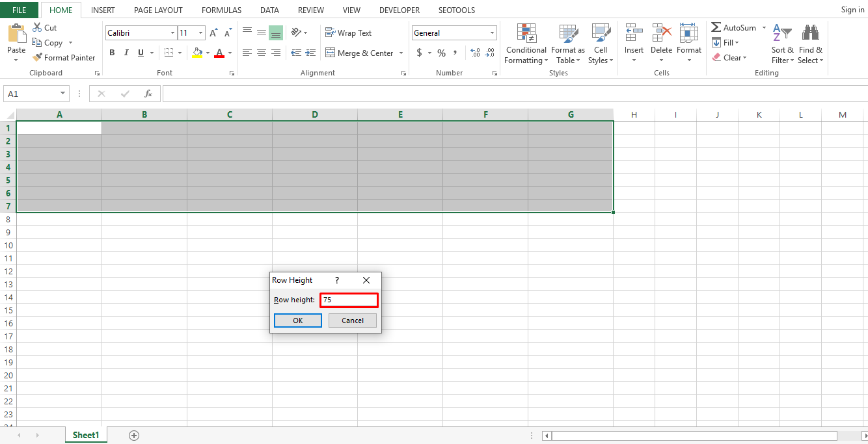
Task: Click the Merge & Center icon
Action: (x=331, y=53)
